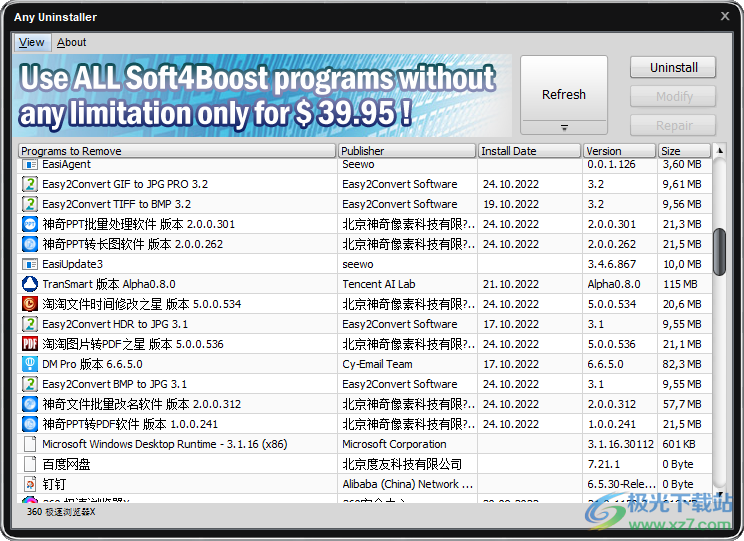Viewport: 744px width, 541px height.
Task: Click the 神奇文件批量改名软件 program icon
Action: [x=30, y=404]
